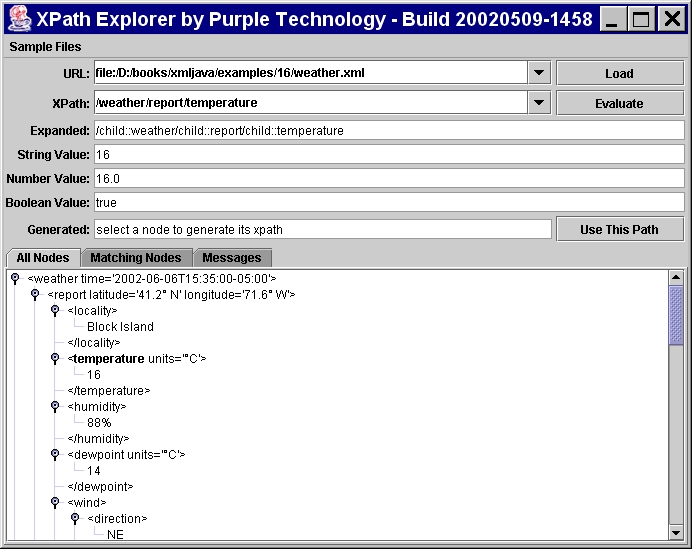Click in the XPath expression input field
Image resolution: width=692 pixels, height=549 pixels.
[310, 103]
